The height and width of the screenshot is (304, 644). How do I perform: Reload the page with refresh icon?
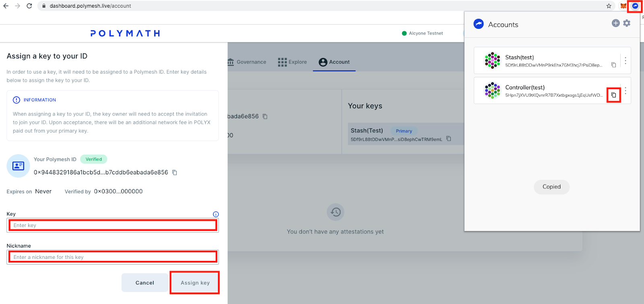(29, 6)
